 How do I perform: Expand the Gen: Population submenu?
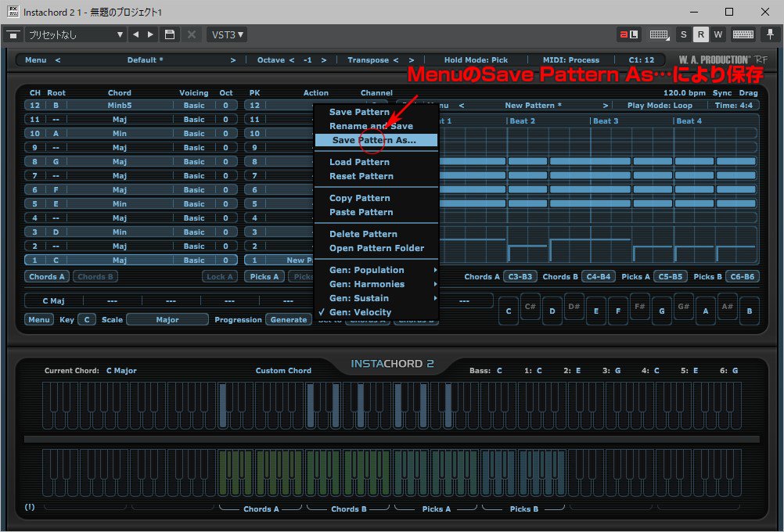pos(377,270)
